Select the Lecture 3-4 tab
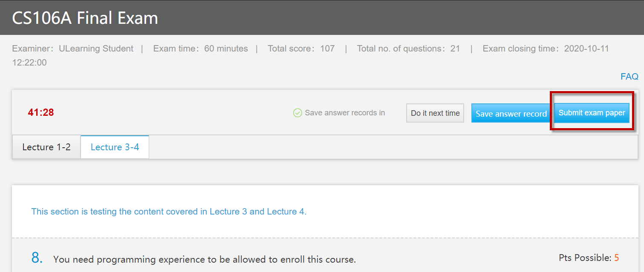Image resolution: width=644 pixels, height=272 pixels. (115, 147)
